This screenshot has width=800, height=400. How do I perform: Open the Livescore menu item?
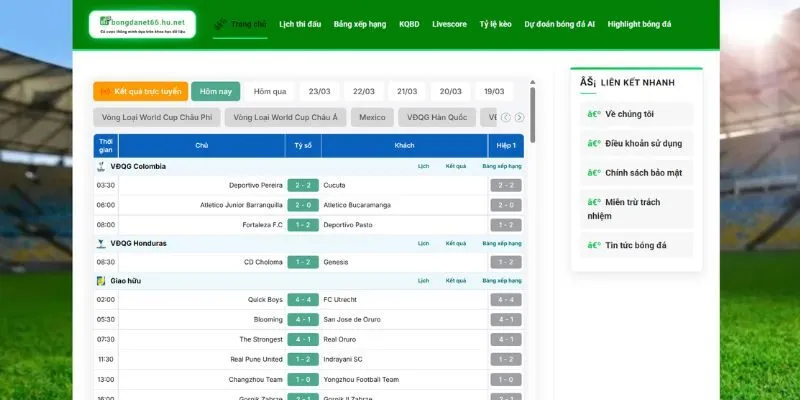[449, 23]
